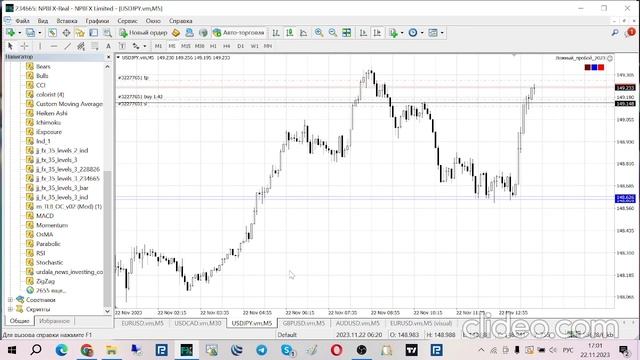Select the Text Label tool
The width and height of the screenshot is (640, 360).
(x=122, y=46)
